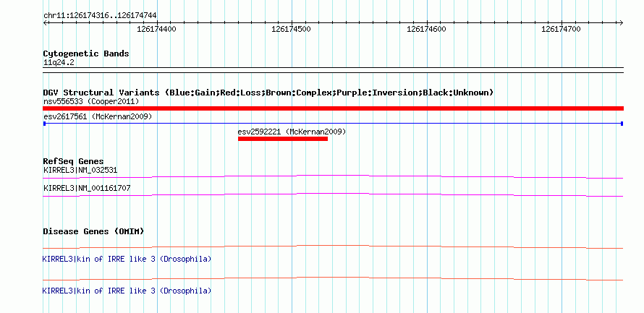
Task: Click the DGV Structural Variants track heading
Action: (x=268, y=93)
